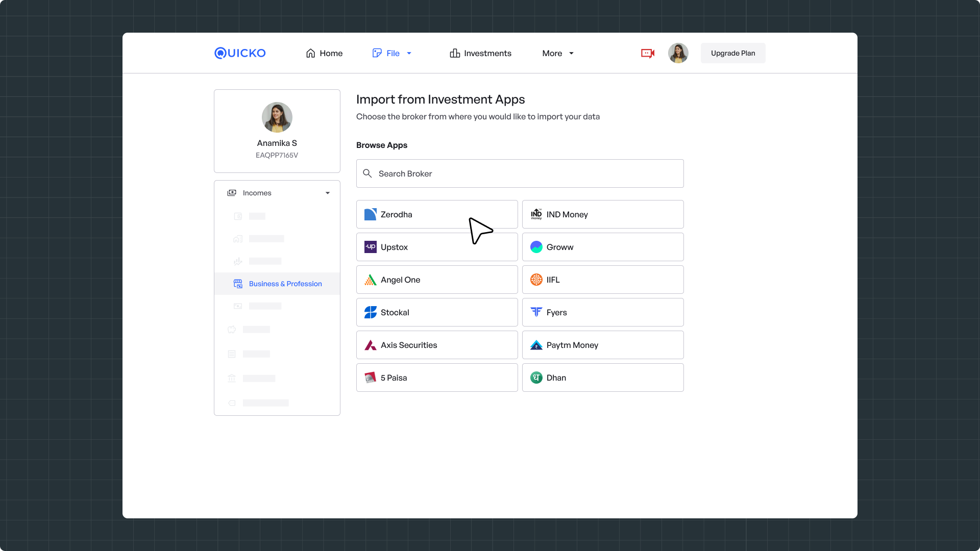
Task: Click the red video camera icon
Action: tap(648, 53)
